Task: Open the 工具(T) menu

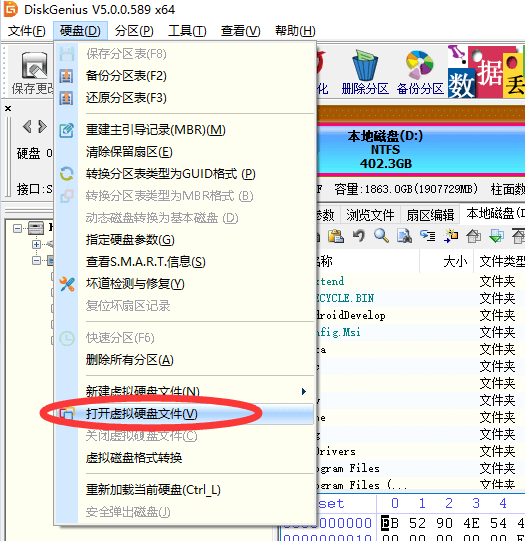Action: [187, 31]
